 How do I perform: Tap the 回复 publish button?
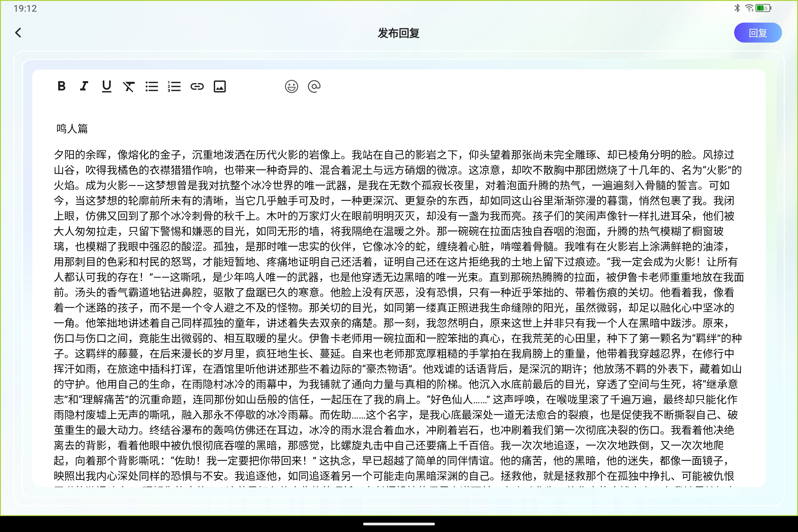[x=758, y=33]
